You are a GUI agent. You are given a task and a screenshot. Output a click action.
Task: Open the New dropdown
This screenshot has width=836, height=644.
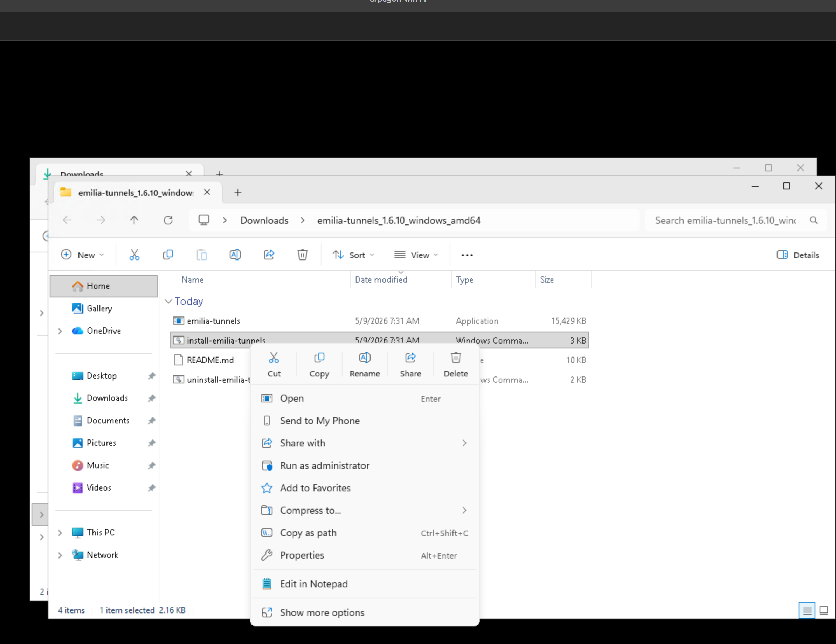click(x=83, y=255)
